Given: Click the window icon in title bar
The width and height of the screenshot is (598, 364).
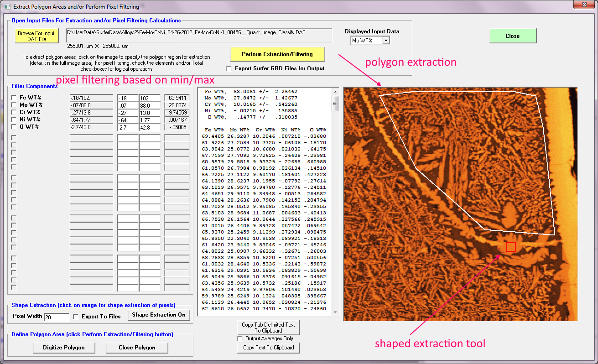Looking at the screenshot, I should point(6,7).
